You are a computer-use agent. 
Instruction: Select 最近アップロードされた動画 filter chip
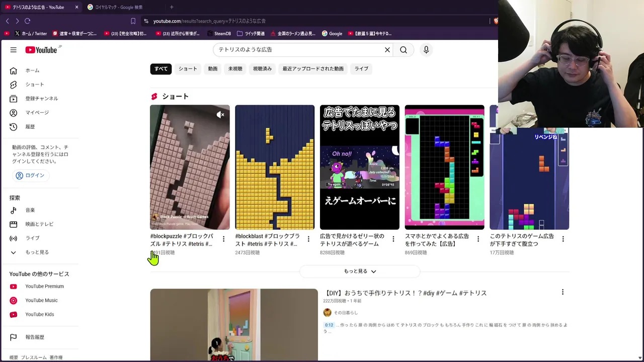click(313, 69)
